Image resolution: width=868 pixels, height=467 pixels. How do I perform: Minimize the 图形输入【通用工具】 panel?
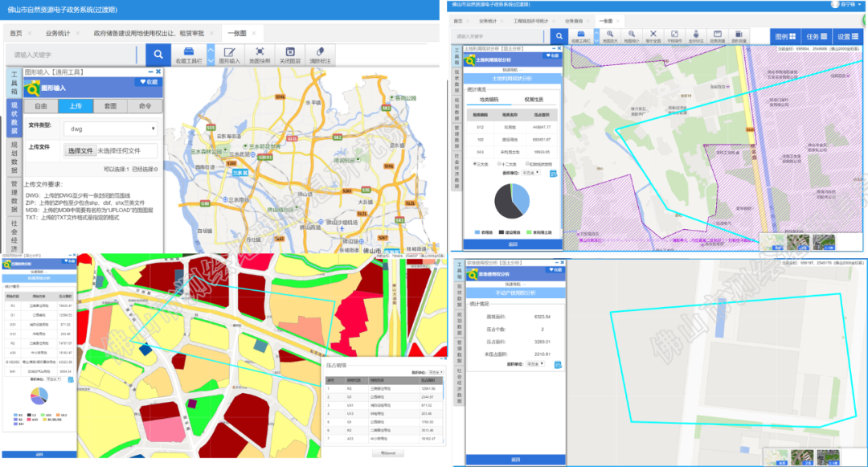point(150,72)
